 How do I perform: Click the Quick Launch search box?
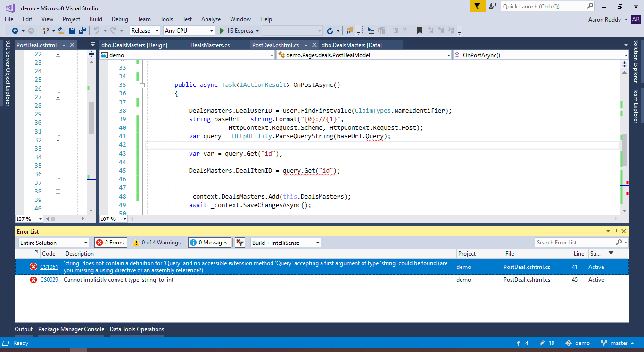544,6
